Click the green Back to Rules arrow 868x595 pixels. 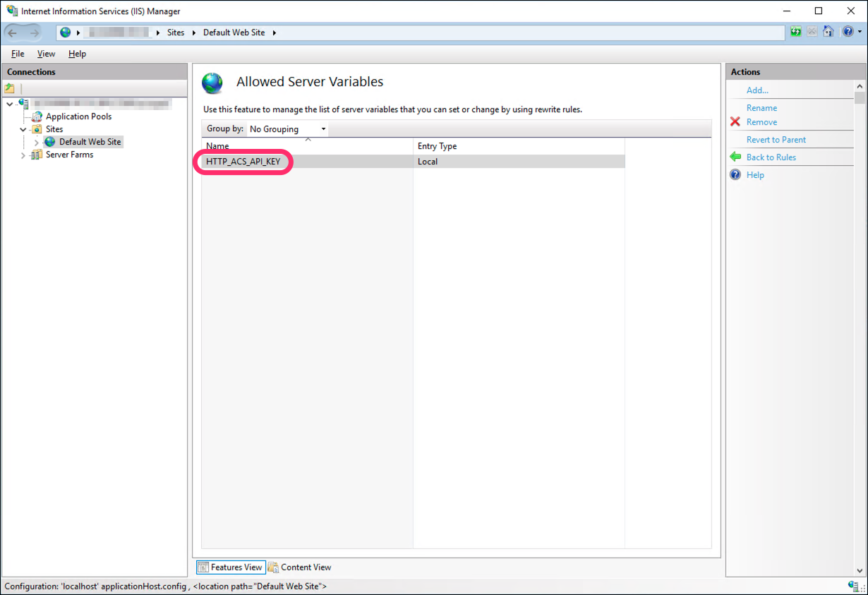click(x=735, y=157)
